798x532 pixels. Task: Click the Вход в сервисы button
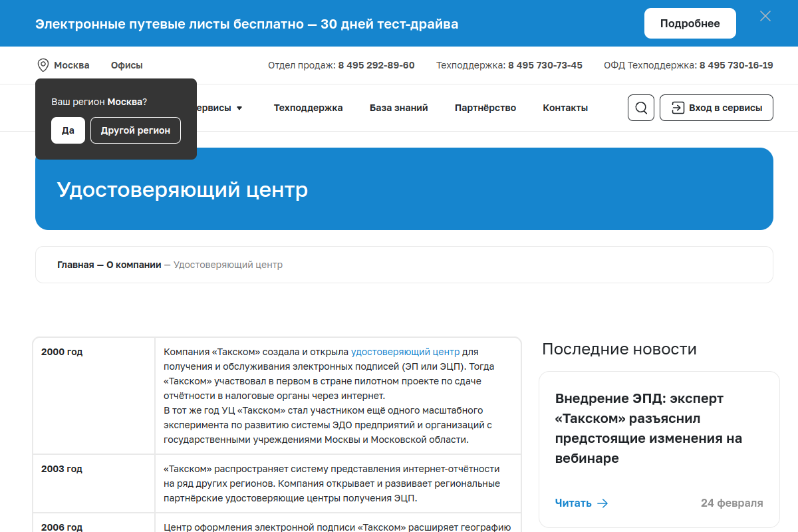click(716, 108)
